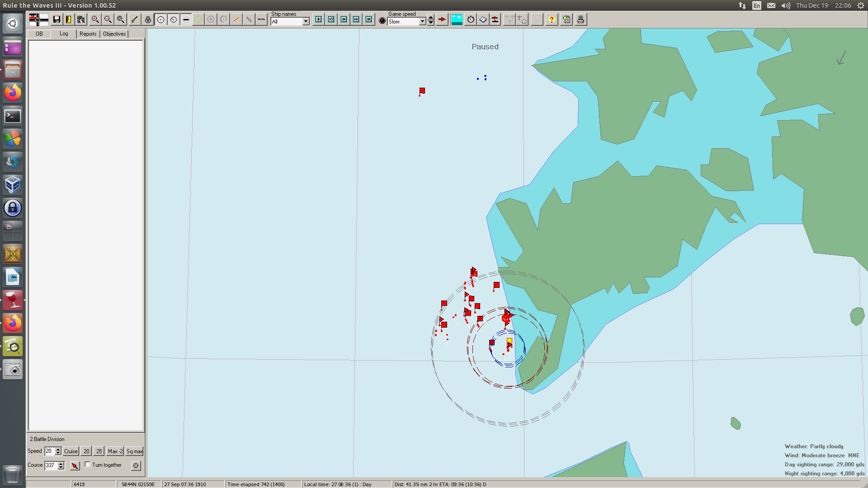Open the Game speed dropdown

422,22
